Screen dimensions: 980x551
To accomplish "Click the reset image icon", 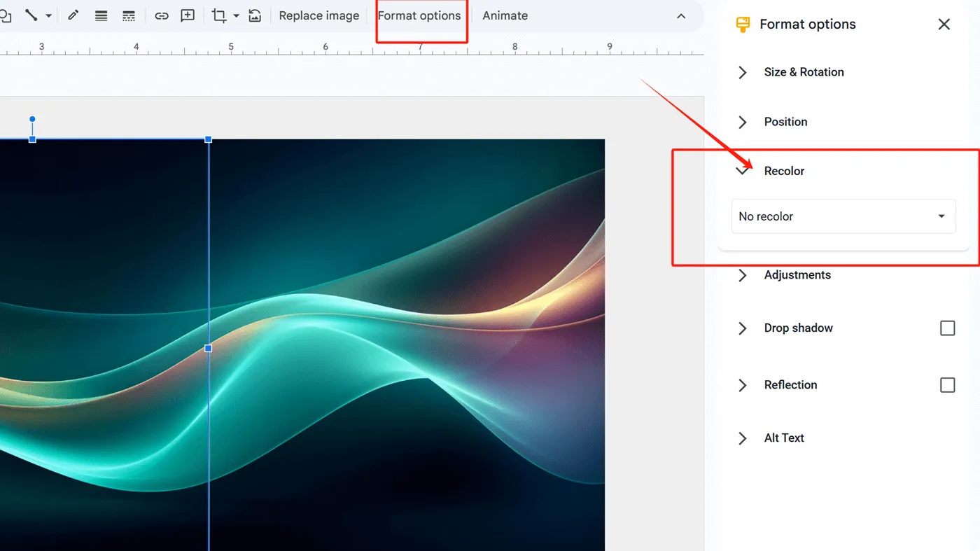I will (255, 15).
